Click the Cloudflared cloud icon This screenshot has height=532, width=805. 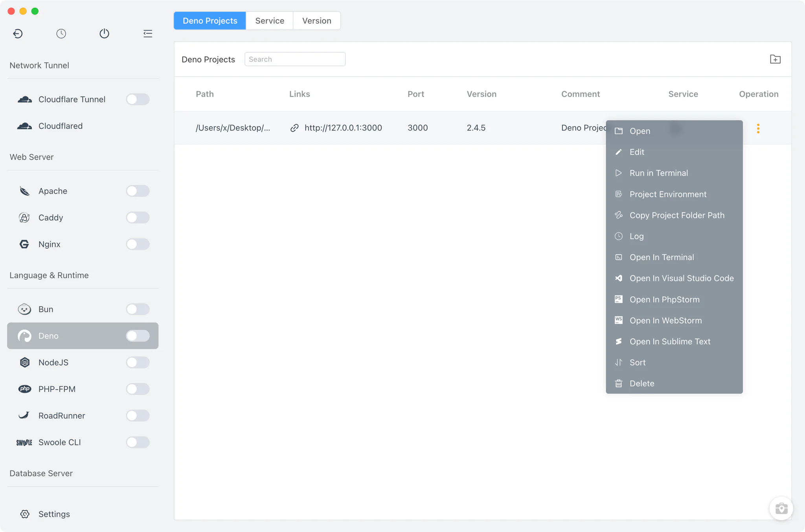(25, 126)
